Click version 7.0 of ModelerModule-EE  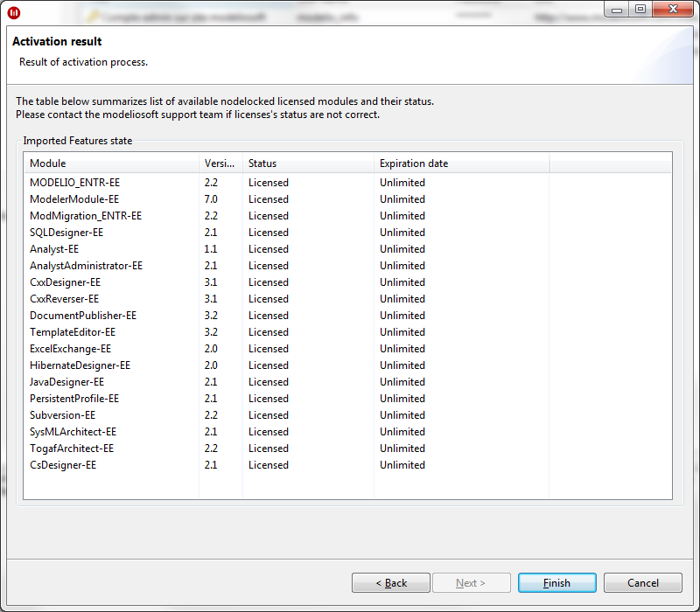click(211, 199)
